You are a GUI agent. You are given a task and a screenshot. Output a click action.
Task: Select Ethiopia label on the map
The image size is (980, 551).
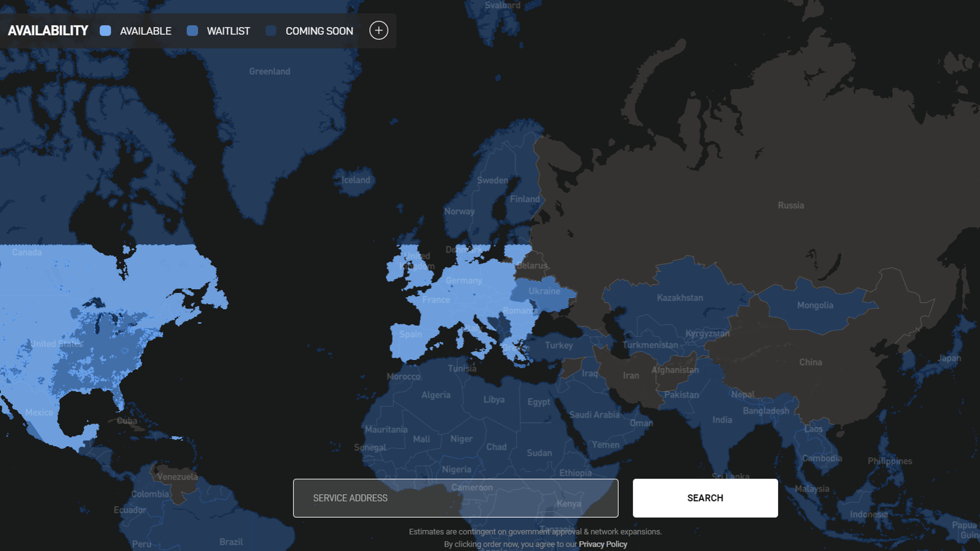pyautogui.click(x=575, y=473)
